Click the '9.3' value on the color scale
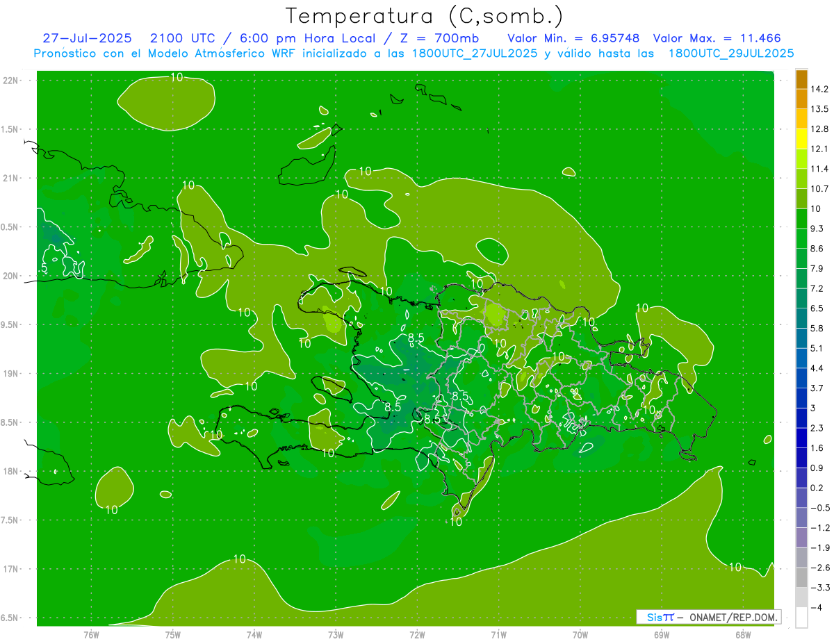The image size is (834, 644). pos(817,229)
